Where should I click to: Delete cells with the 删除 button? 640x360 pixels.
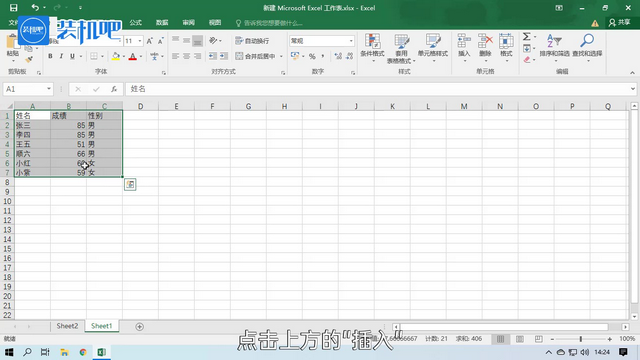[485, 48]
